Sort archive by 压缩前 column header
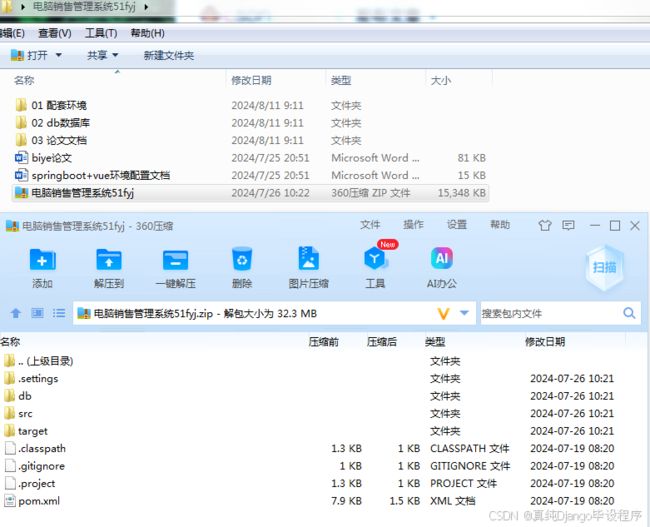 click(324, 342)
